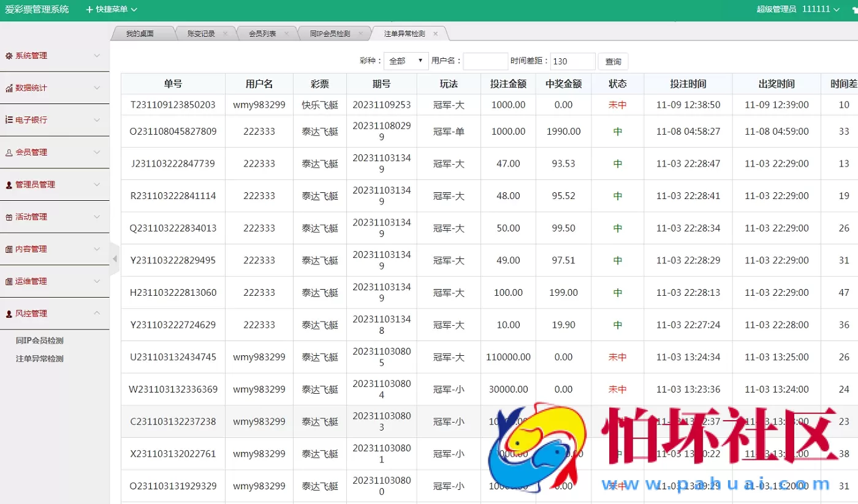Collapse the sidebar using the left arrow handle

tap(114, 258)
